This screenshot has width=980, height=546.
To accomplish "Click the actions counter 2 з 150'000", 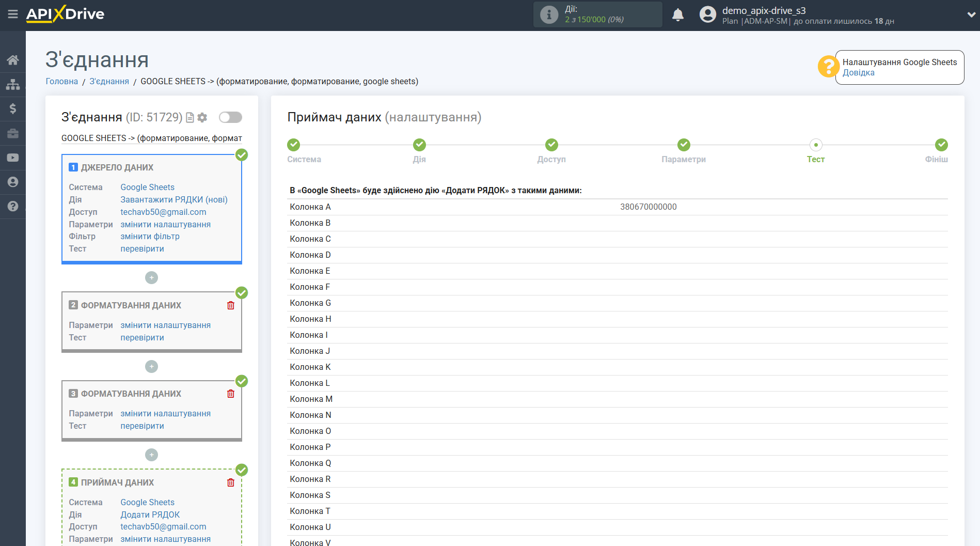I will [x=594, y=20].
